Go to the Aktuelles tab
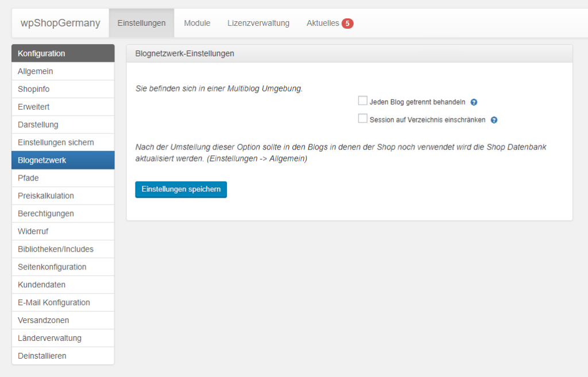Screen dimensions: 588x377 [323, 23]
